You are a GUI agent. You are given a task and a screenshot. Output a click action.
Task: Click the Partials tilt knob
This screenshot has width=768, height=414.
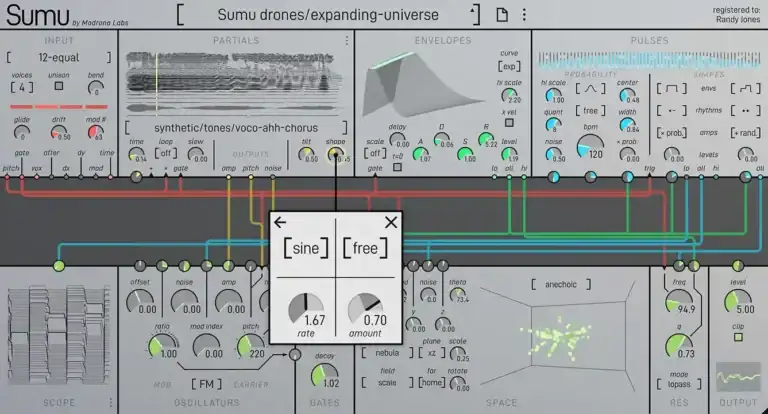(307, 155)
